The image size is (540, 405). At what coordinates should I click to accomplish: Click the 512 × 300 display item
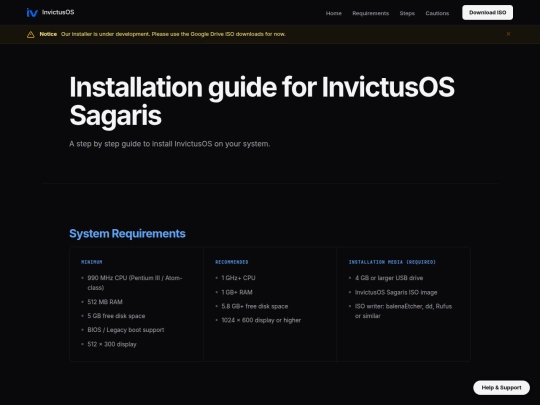point(112,344)
